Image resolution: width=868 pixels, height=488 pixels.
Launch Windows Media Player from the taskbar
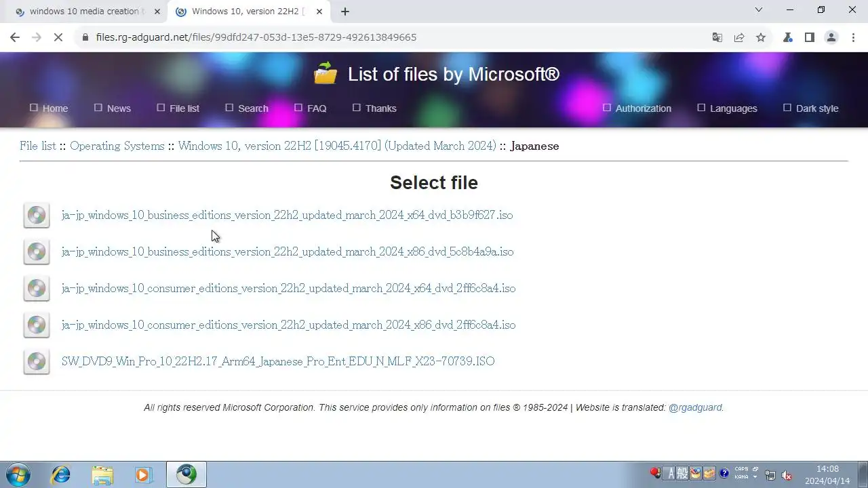click(143, 474)
